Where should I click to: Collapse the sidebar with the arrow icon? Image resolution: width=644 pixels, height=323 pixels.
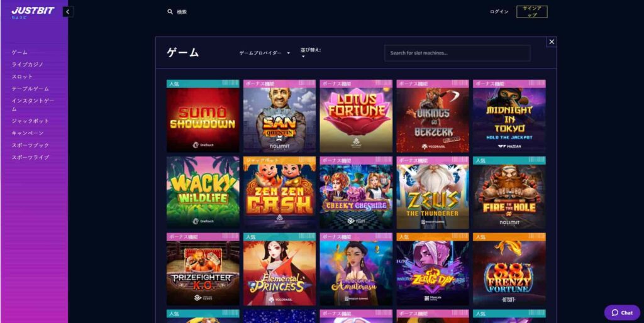[x=68, y=12]
